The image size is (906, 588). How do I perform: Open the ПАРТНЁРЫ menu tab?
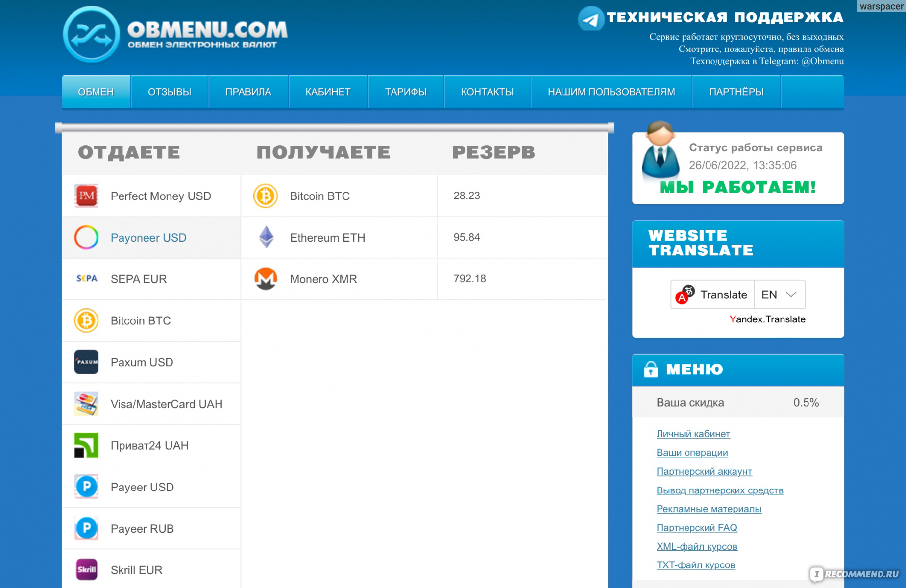pos(736,92)
